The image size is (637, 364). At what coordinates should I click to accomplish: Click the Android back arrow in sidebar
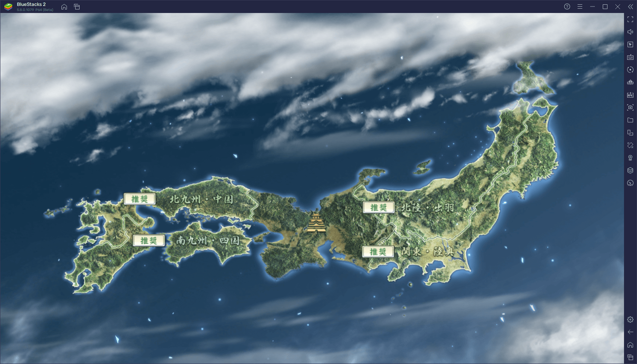pos(630,332)
